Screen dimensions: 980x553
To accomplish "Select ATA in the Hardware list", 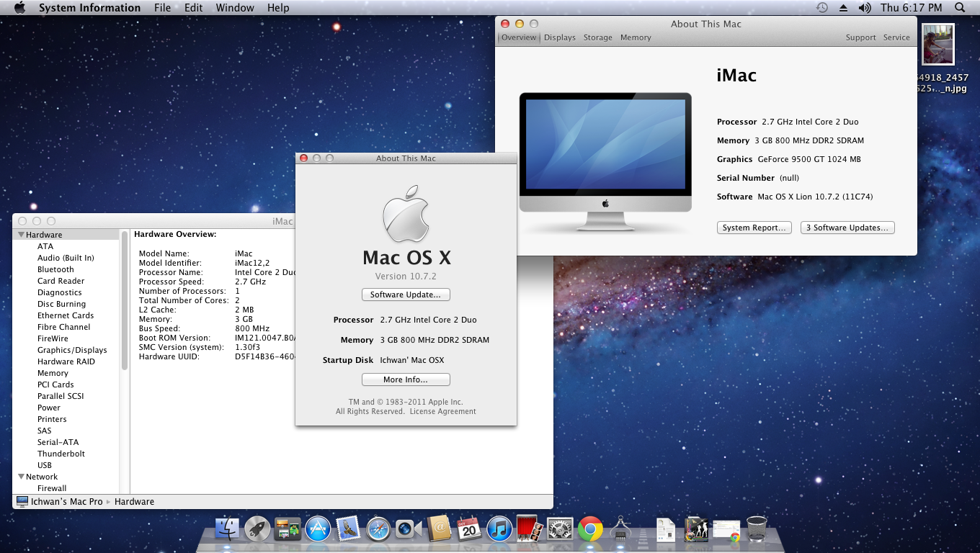I will [45, 246].
